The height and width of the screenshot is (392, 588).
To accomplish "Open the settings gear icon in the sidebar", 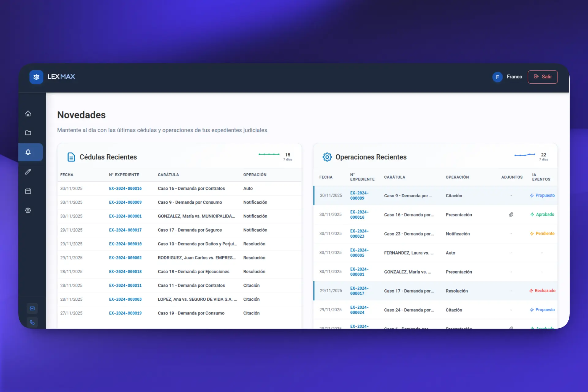I will point(28,210).
